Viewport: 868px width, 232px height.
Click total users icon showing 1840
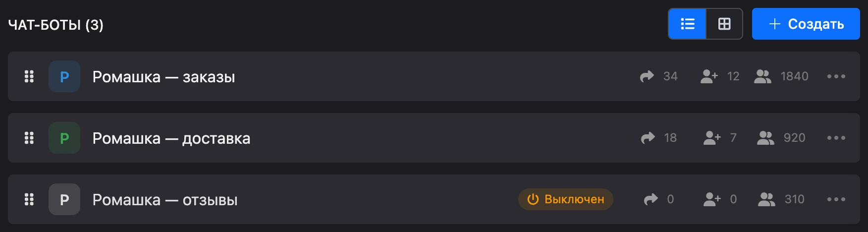tap(762, 76)
